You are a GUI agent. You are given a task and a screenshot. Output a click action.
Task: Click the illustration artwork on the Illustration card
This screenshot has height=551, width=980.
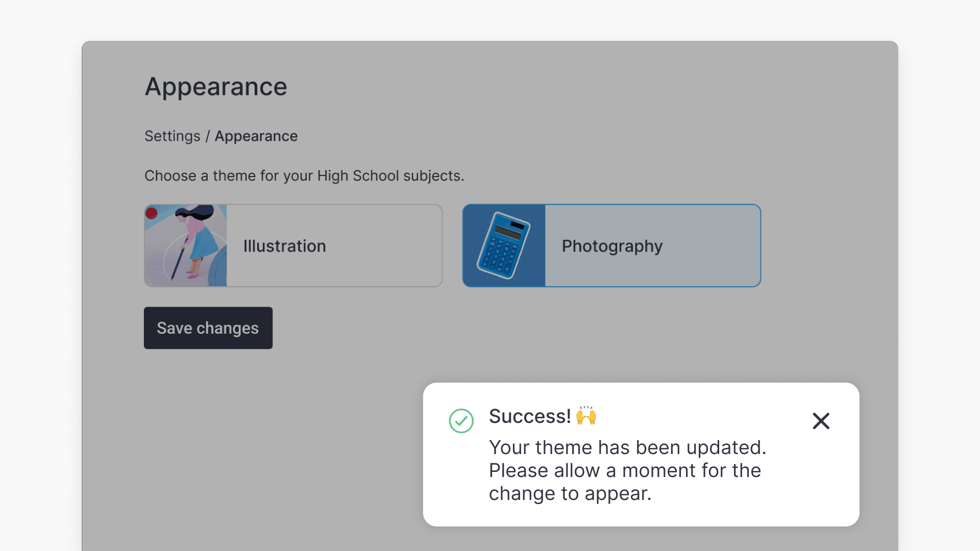click(185, 245)
